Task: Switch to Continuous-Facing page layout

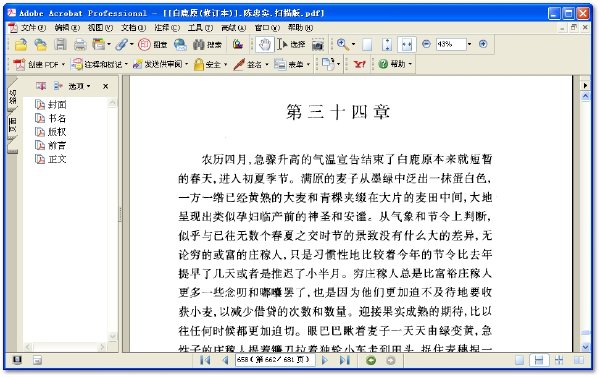Action: click(x=559, y=360)
